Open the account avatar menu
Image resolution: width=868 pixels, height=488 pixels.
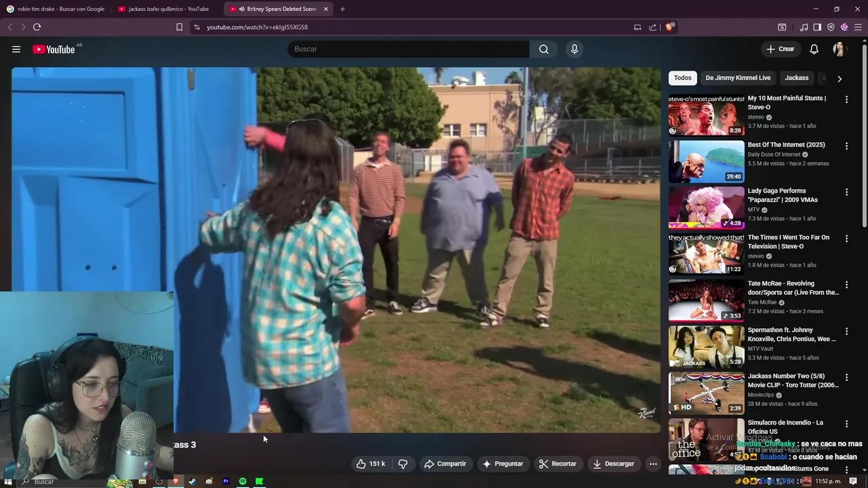pos(839,49)
